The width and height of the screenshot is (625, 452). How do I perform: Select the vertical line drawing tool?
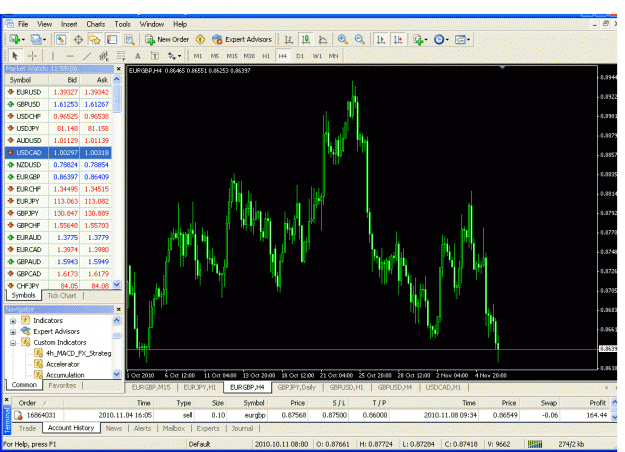[53, 56]
